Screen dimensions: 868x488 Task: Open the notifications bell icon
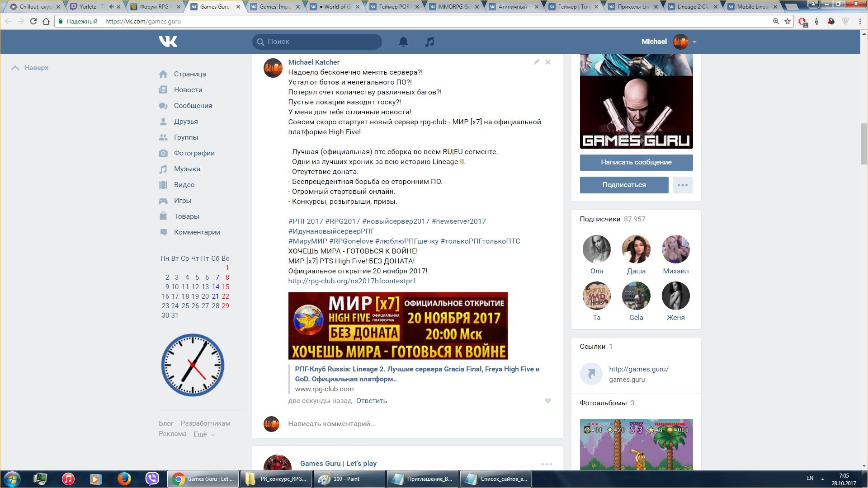tap(403, 42)
